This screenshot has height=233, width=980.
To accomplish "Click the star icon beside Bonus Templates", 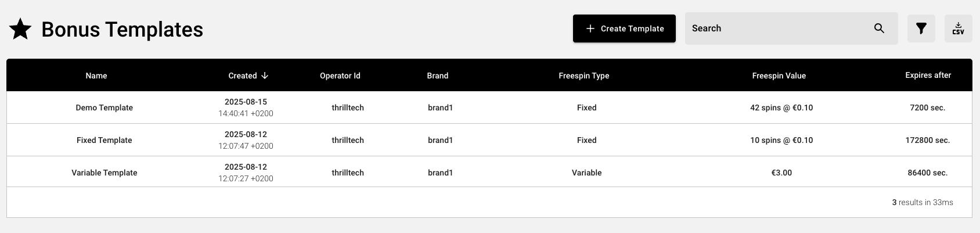I will pos(21,29).
